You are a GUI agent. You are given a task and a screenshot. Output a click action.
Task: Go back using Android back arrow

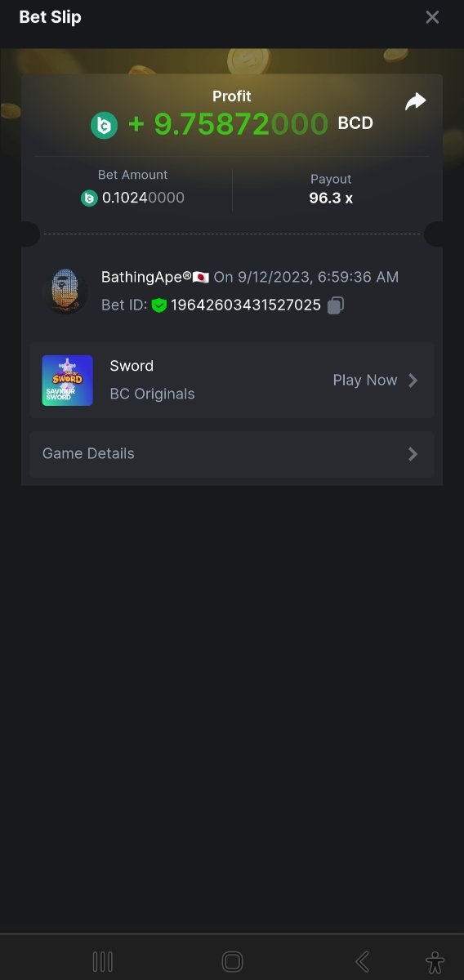click(363, 961)
